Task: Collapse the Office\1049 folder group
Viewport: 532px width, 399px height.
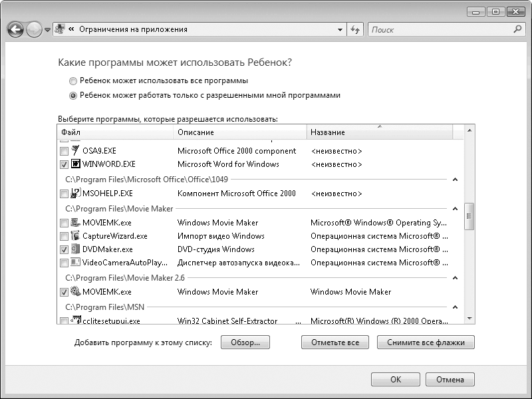Action: 456,179
